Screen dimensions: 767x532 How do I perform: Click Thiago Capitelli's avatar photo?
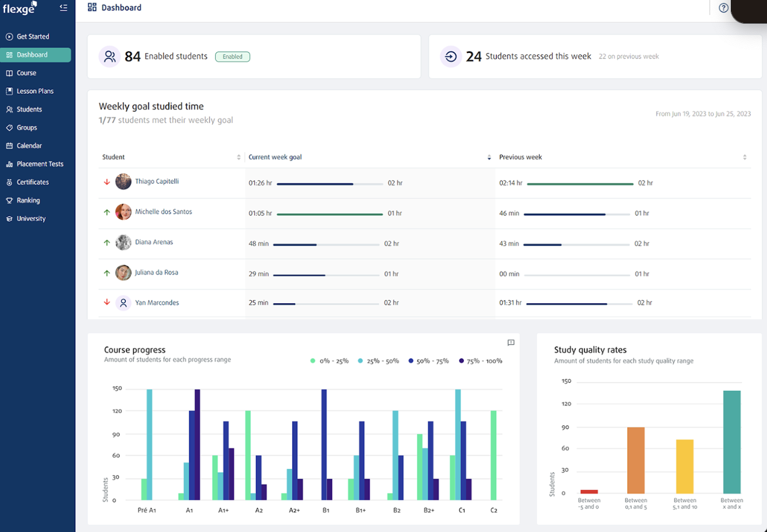[123, 182]
